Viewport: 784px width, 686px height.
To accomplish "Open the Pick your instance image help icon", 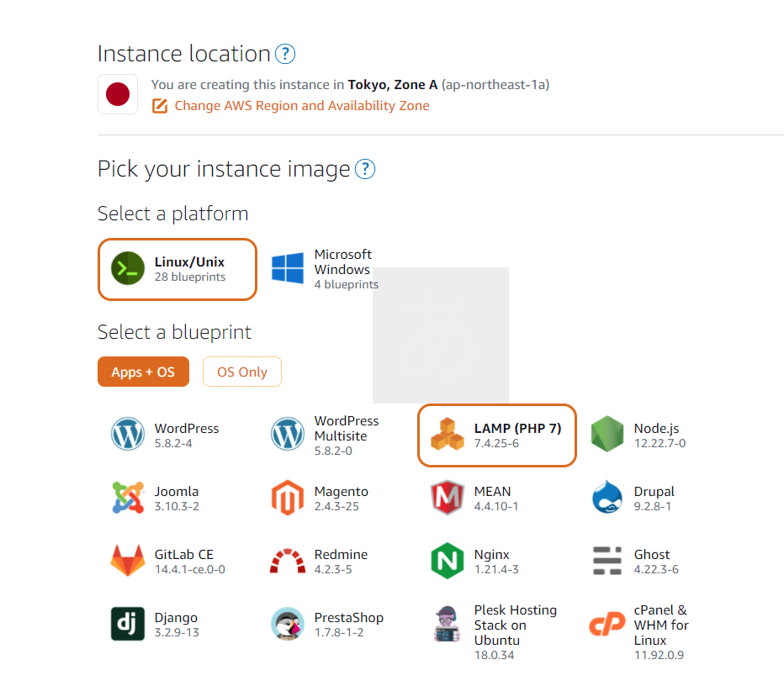I will click(x=365, y=169).
